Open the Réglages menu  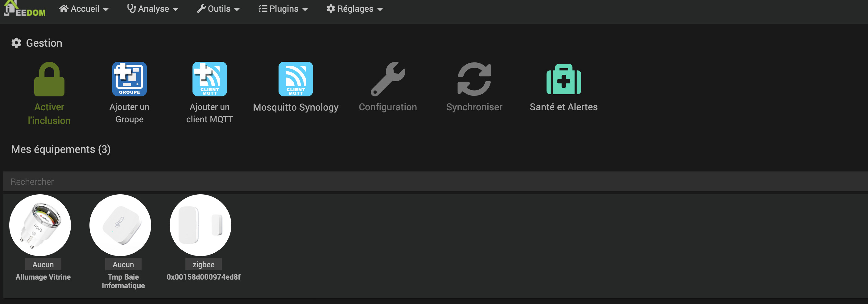[x=354, y=9]
